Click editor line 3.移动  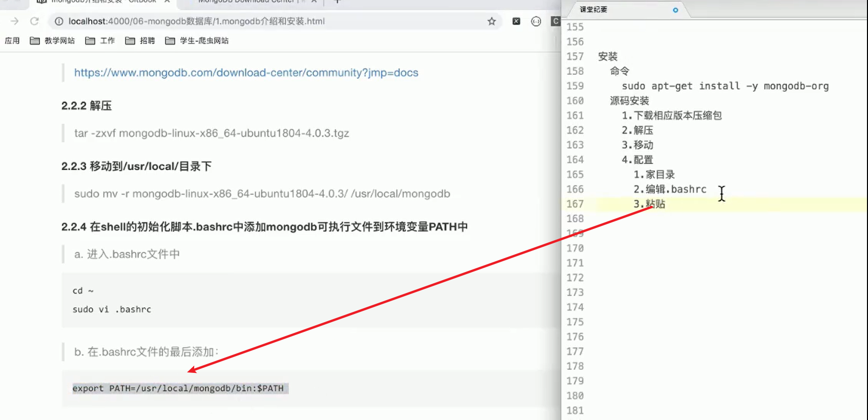click(637, 145)
